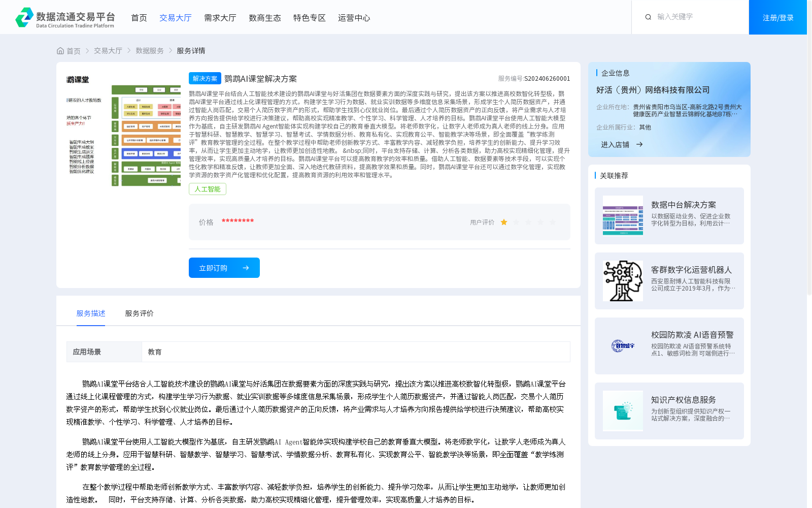This screenshot has width=812, height=508.
Task: Click the 鹦鹉AI课堂解决方案 title
Action: 260,79
